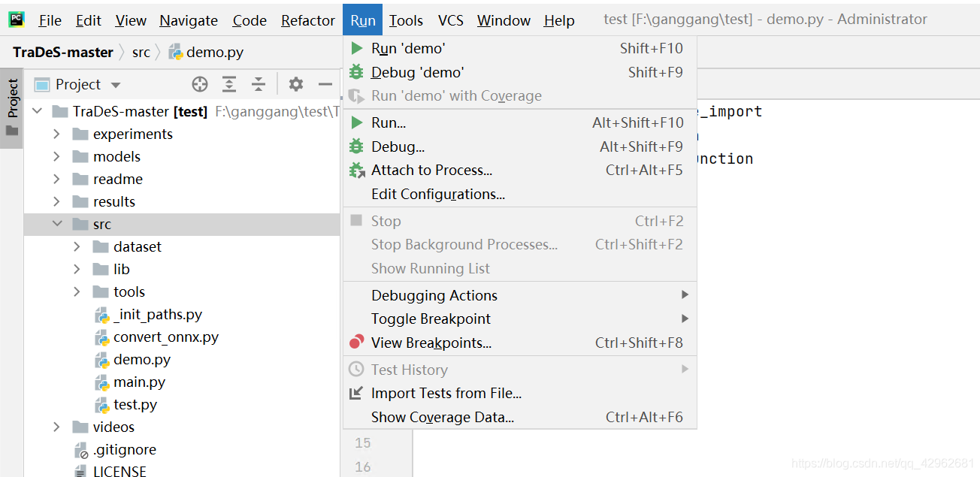
Task: Click line number 16 in editor gutter
Action: point(363,466)
